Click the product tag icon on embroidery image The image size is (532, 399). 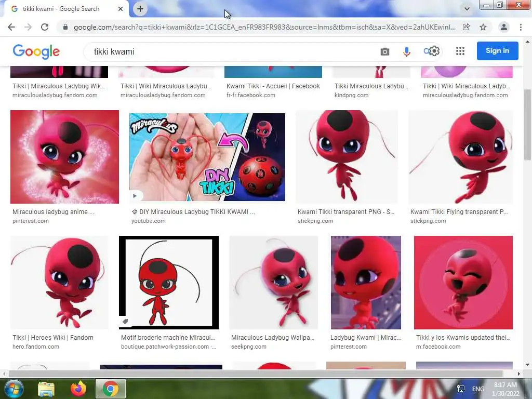pos(125,322)
